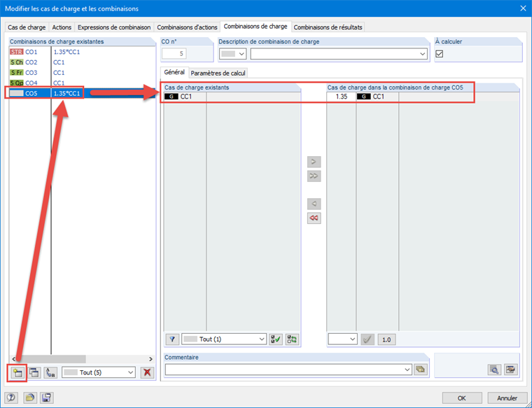Open Paramètres de calcul sub-tab
This screenshot has height=408, width=532.
[x=218, y=73]
